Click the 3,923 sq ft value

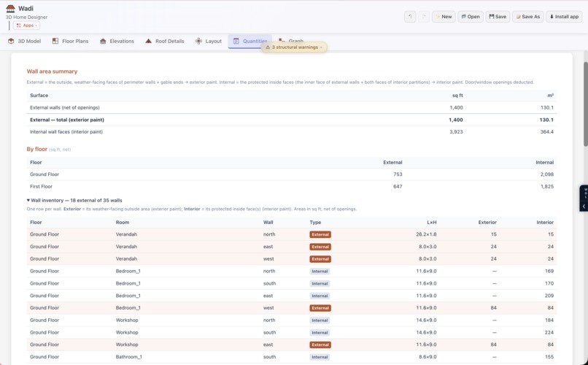pyautogui.click(x=456, y=131)
